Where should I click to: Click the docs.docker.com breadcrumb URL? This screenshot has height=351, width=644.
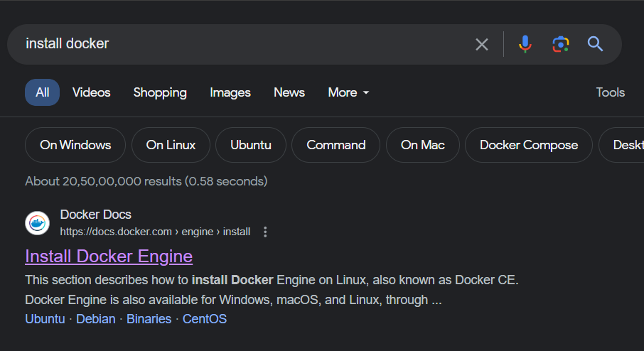[155, 232]
